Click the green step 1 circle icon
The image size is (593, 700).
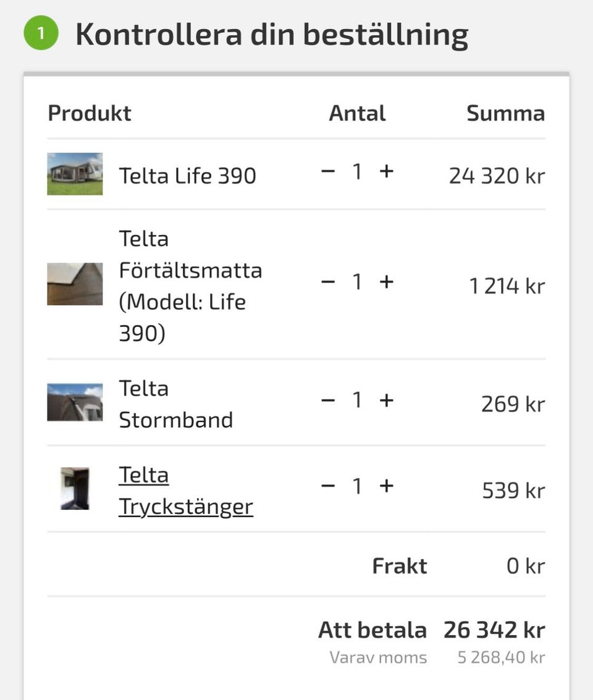pos(41,33)
